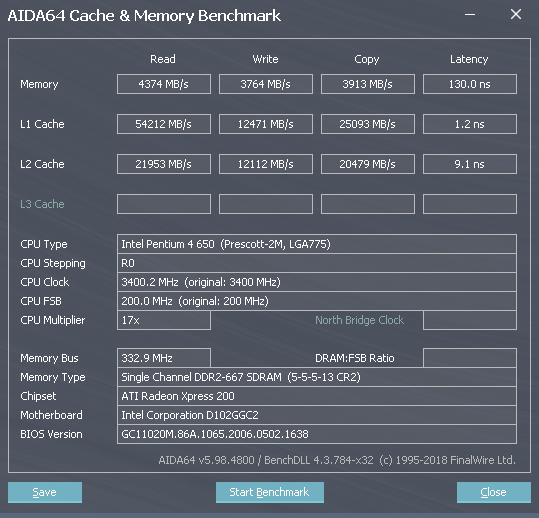Click the empty North Bridge Clock field

[470, 320]
